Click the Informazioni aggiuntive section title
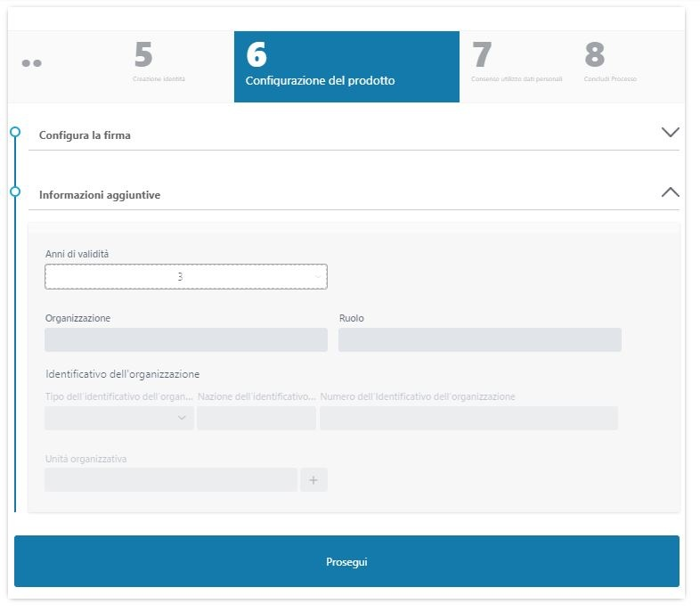 coord(100,194)
